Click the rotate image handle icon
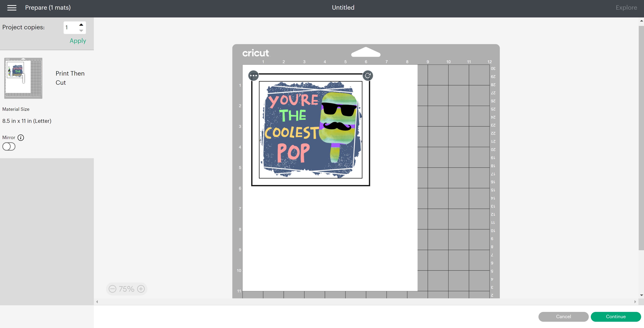Image resolution: width=644 pixels, height=328 pixels. [368, 76]
